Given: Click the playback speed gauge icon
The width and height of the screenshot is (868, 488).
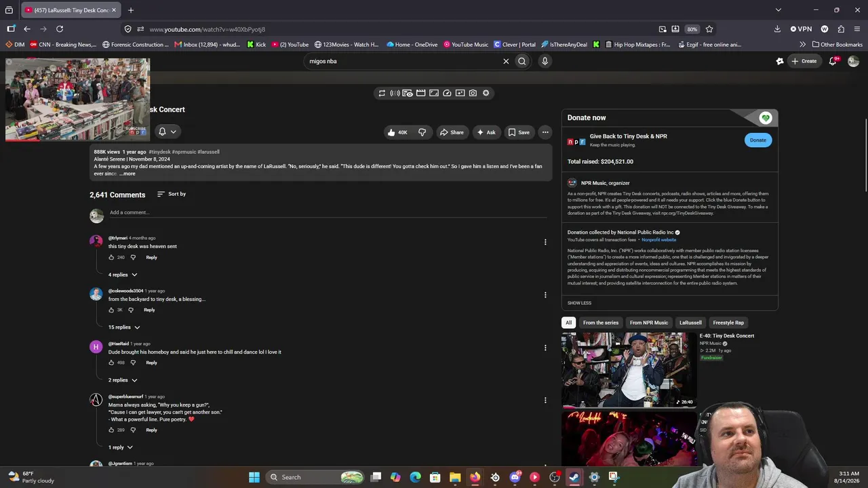Looking at the screenshot, I should coord(447,93).
